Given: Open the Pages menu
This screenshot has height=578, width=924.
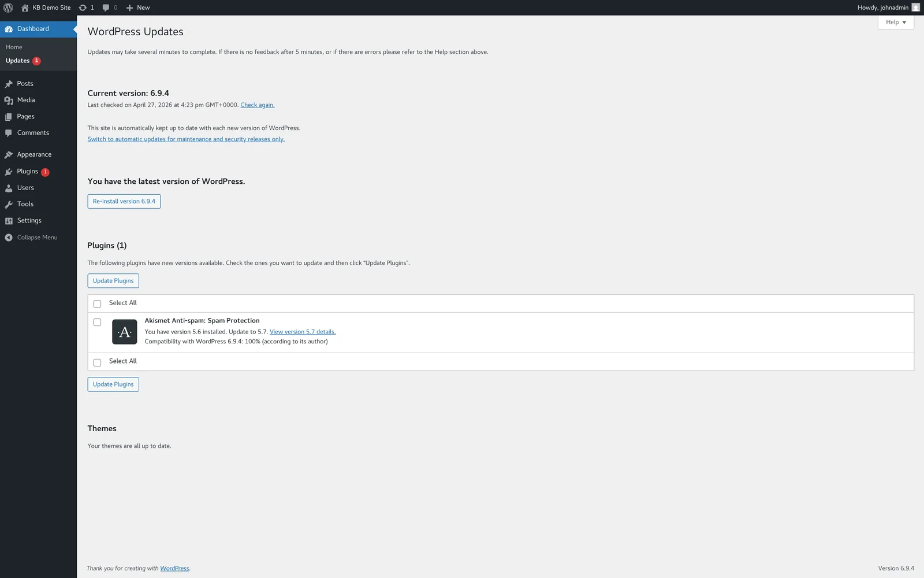Looking at the screenshot, I should (x=38, y=117).
